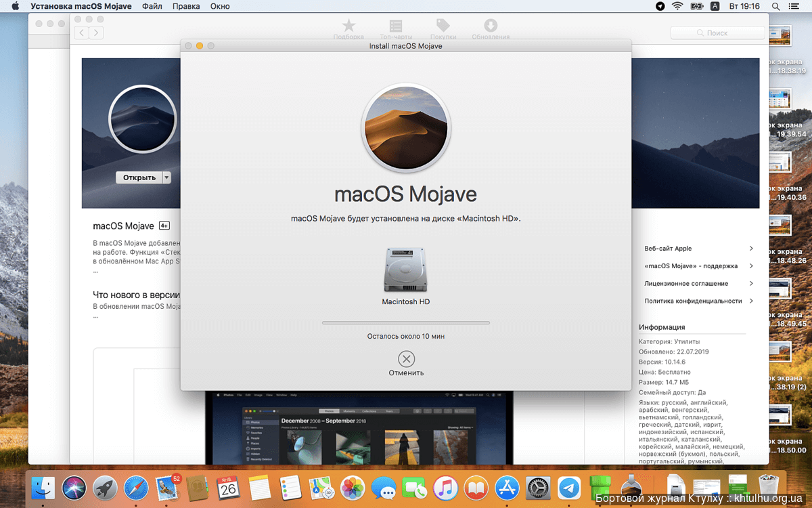Screen dimensions: 812x508
Task: Open the Trash in the Dock
Action: point(769,487)
